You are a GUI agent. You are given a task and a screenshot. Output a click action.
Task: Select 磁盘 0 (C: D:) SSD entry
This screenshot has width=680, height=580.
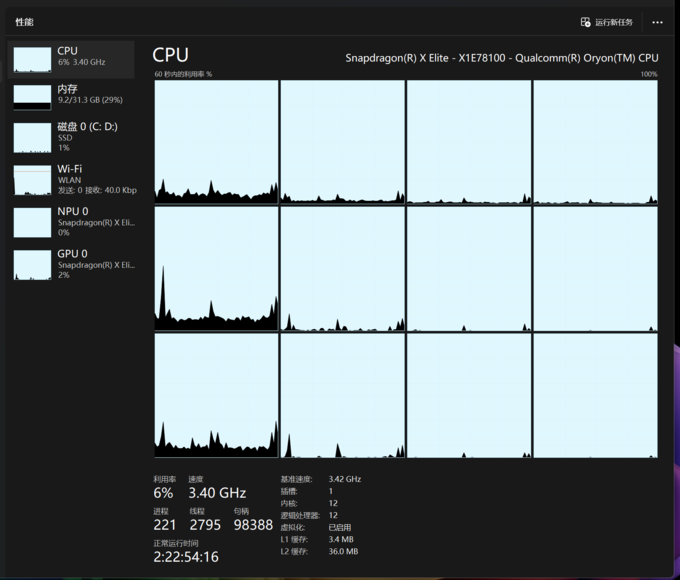point(70,137)
